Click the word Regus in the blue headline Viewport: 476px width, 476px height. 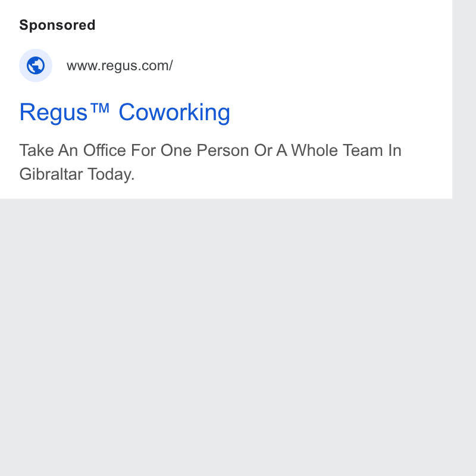tap(54, 112)
